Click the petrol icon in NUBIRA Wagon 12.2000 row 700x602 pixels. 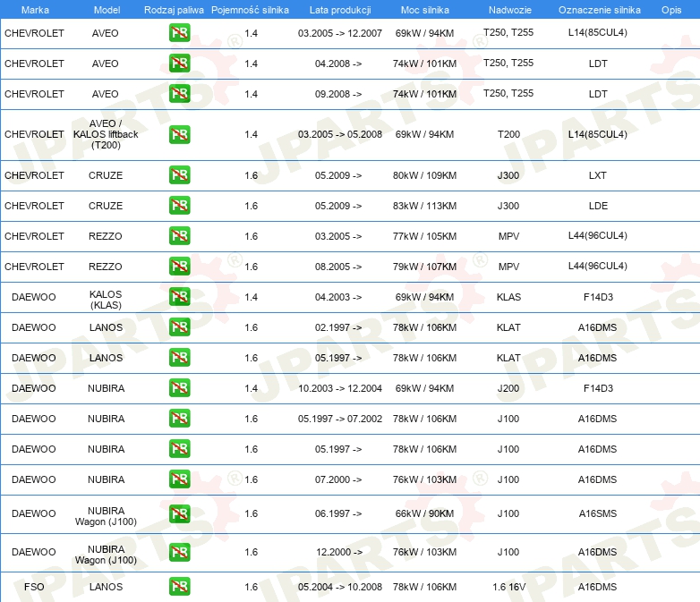pyautogui.click(x=179, y=552)
